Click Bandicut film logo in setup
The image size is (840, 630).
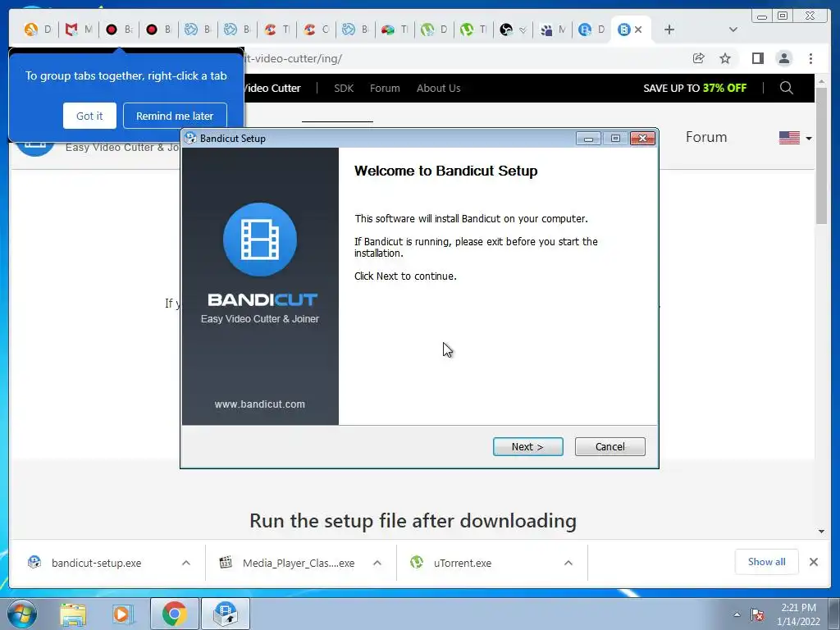point(260,240)
